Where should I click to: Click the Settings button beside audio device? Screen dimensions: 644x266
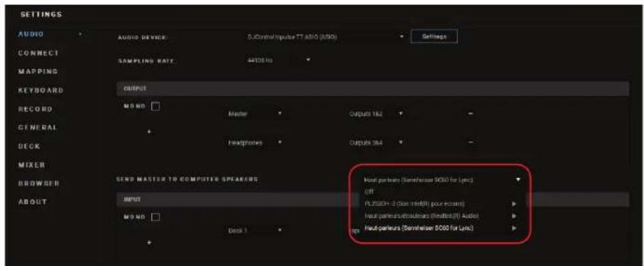click(434, 36)
